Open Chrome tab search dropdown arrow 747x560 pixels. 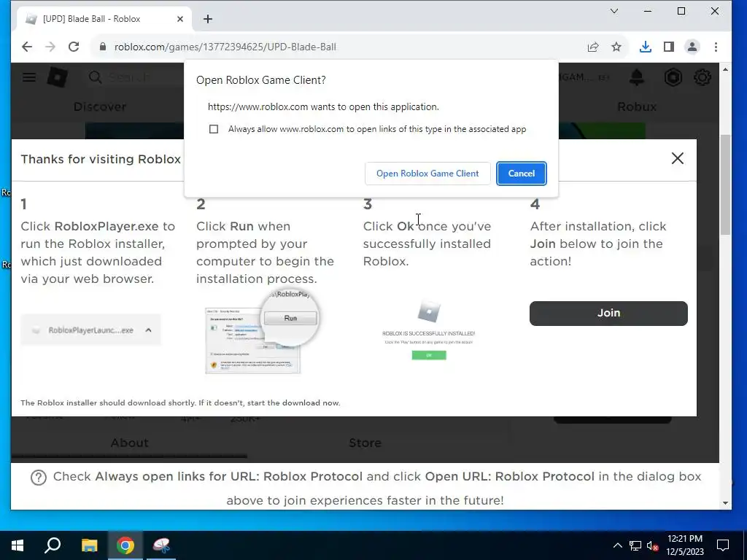[614, 11]
